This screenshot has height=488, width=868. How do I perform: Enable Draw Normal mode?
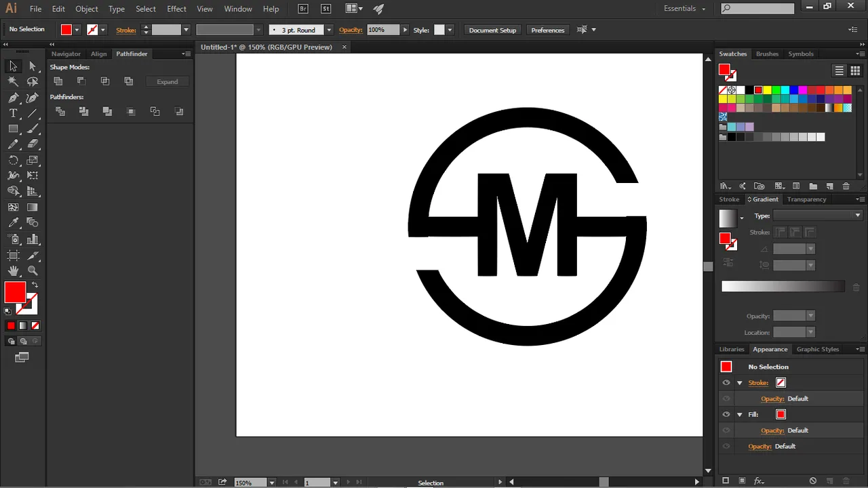tap(11, 342)
